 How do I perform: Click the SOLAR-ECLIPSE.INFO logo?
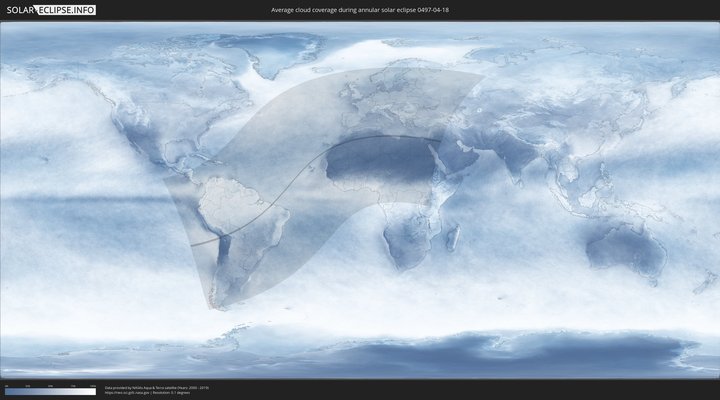point(51,10)
